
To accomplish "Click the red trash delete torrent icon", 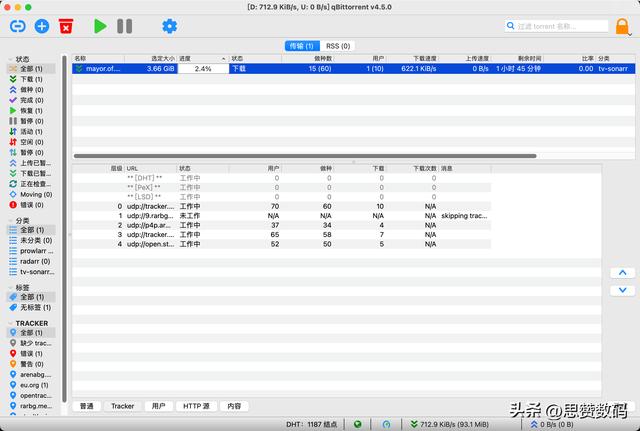I will 66,27.
